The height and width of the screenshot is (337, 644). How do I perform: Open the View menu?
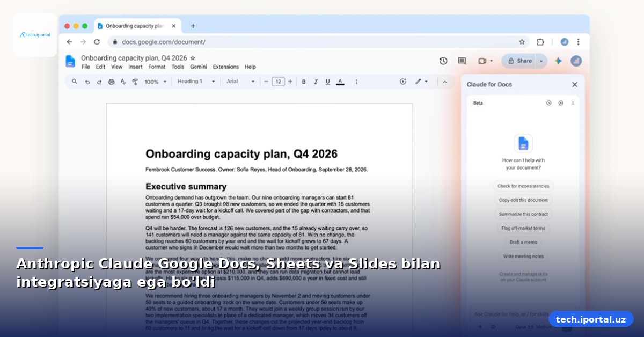[116, 67]
